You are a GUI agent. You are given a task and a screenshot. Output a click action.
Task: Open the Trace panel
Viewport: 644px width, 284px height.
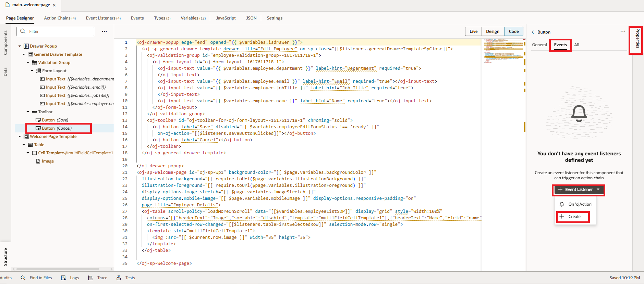(x=98, y=278)
